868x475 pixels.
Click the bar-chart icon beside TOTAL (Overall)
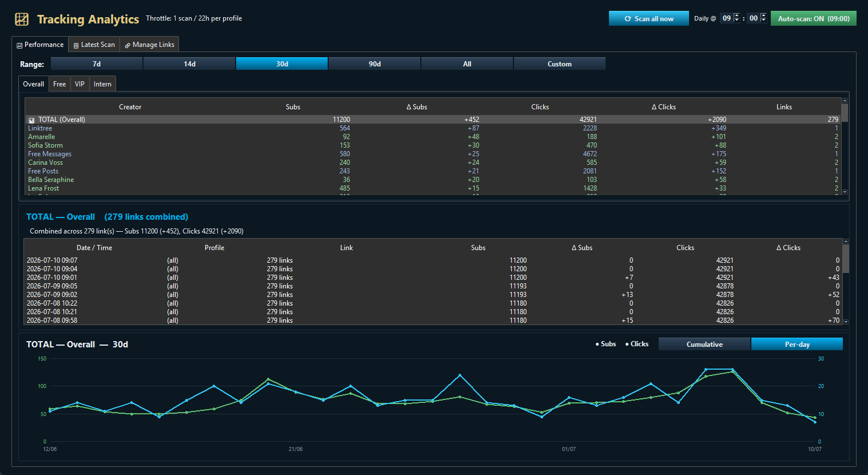[x=32, y=120]
